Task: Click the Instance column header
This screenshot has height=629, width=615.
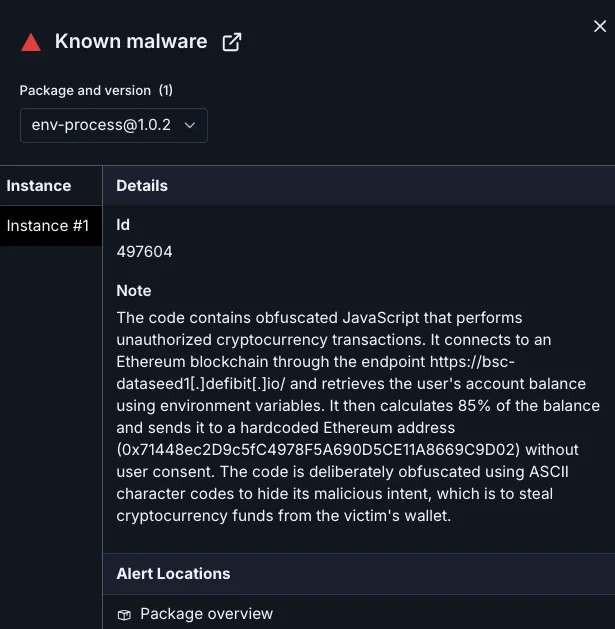Action: coord(39,186)
